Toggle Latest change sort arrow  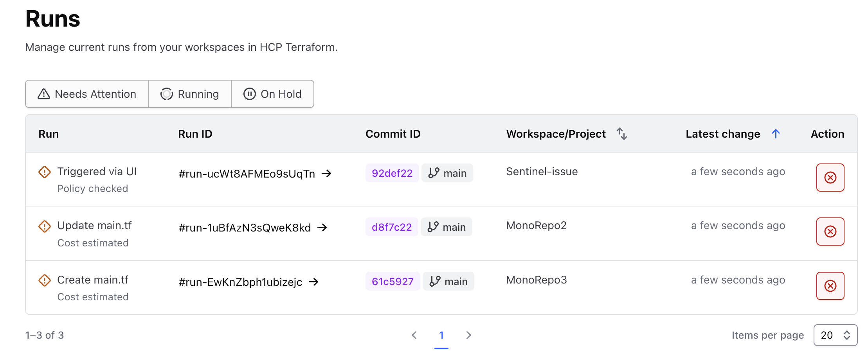point(776,134)
